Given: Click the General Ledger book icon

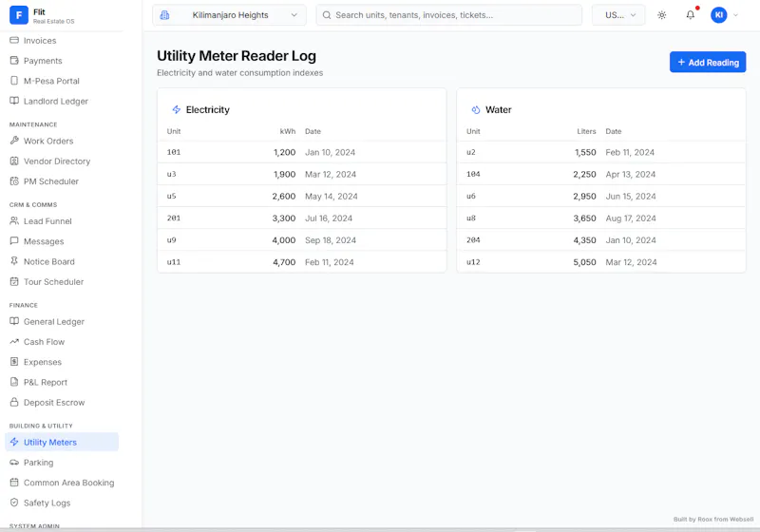Looking at the screenshot, I should tap(14, 321).
